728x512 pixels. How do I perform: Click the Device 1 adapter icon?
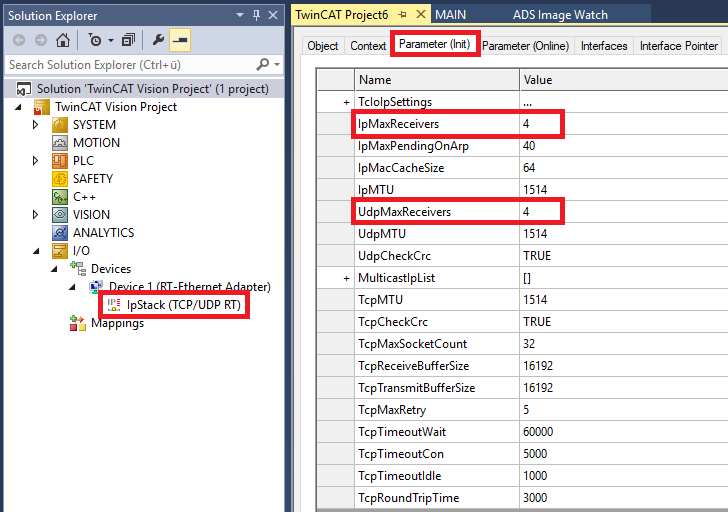coord(96,286)
